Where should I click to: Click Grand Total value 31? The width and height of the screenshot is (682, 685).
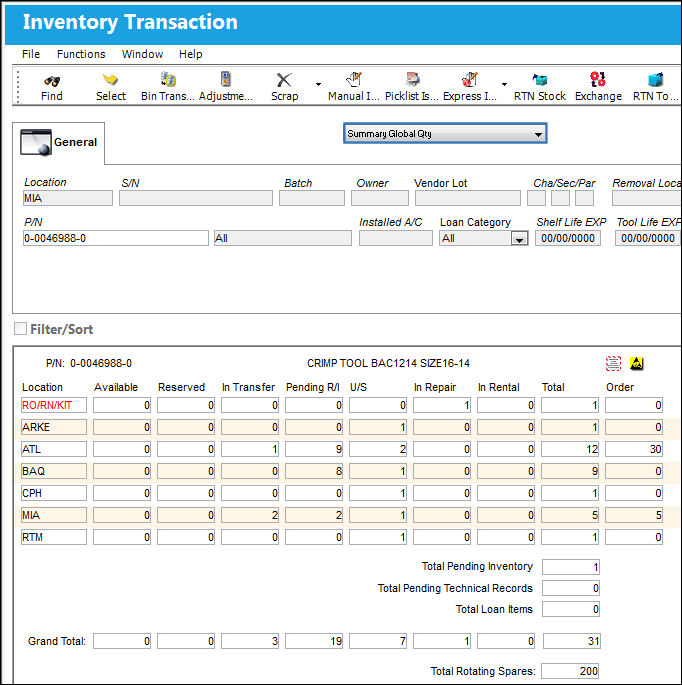point(572,641)
